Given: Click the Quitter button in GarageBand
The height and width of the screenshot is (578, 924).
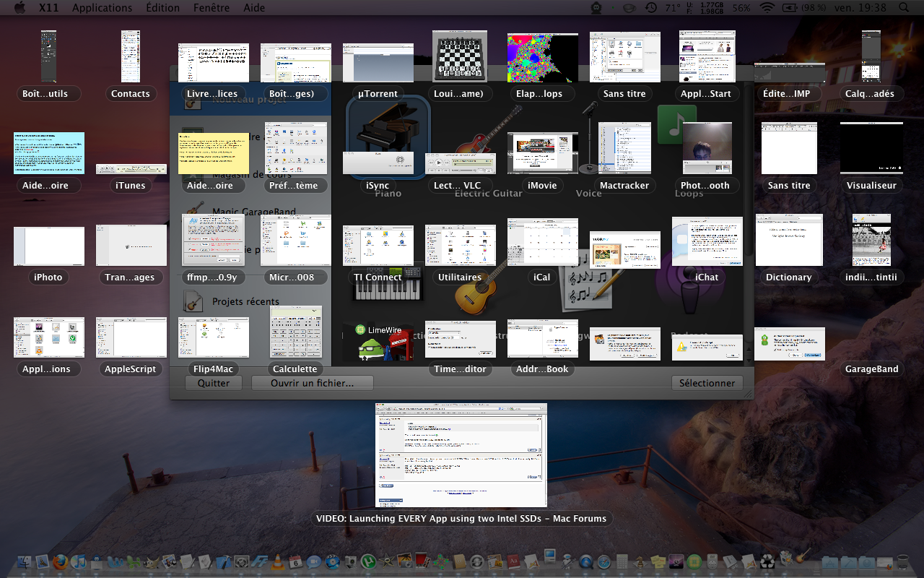Looking at the screenshot, I should point(214,383).
